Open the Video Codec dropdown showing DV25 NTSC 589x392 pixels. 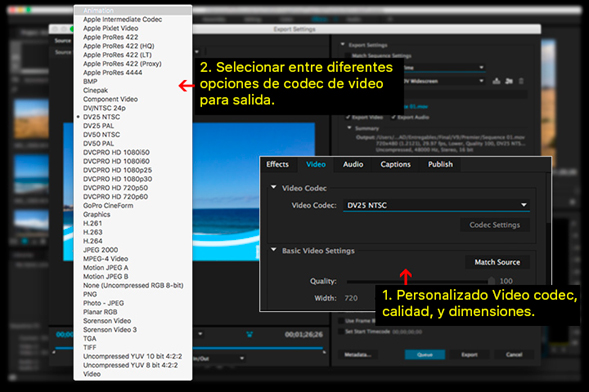tap(436, 205)
